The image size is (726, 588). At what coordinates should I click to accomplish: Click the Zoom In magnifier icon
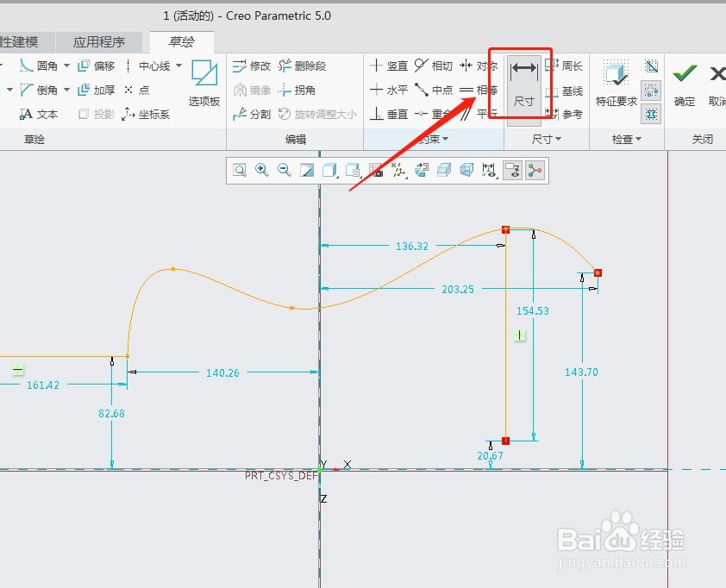point(261,171)
